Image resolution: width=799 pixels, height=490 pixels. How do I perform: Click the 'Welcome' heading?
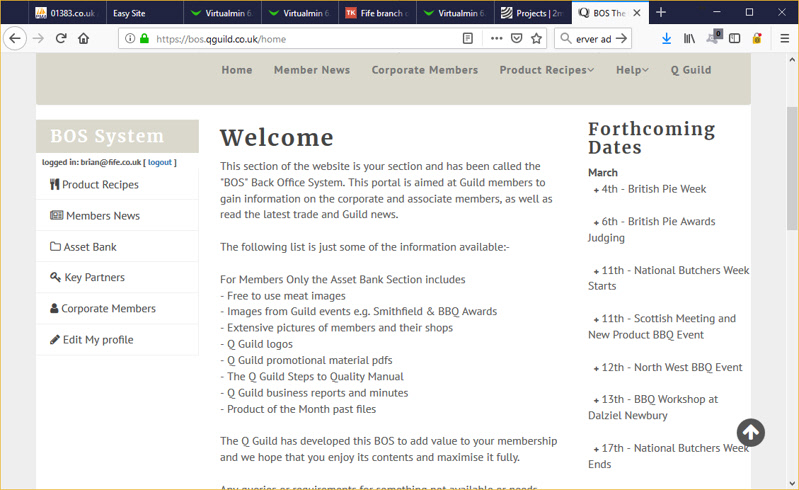277,138
